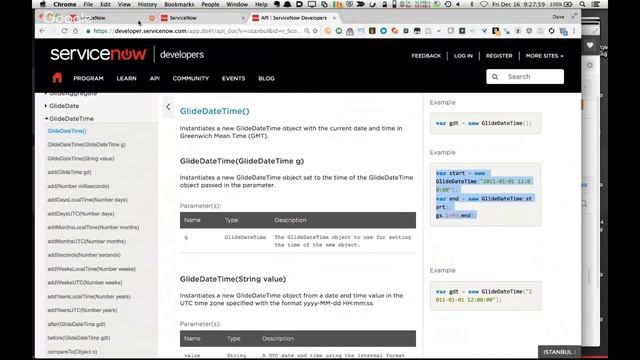Viewport: 640px width, 360px height.
Task: Click the date and time in the menu bar
Action: (519, 4)
